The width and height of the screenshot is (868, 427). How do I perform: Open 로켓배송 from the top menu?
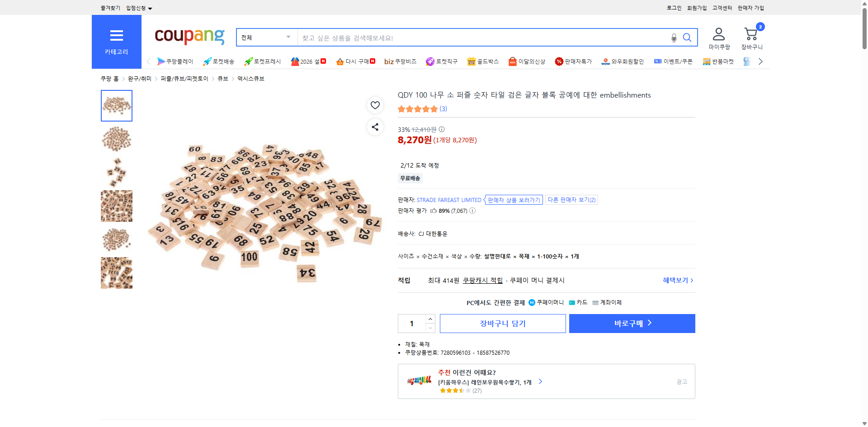[219, 61]
